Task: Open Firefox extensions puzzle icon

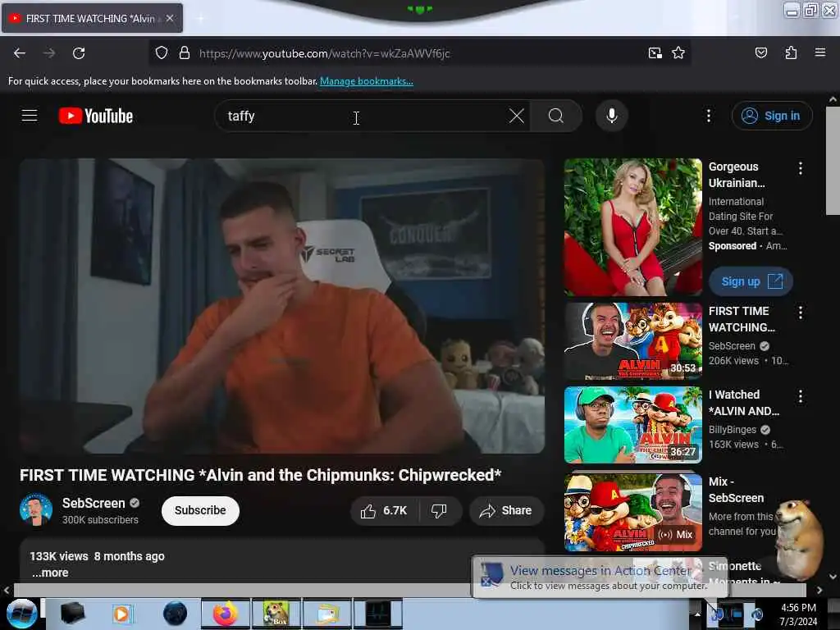Action: click(791, 52)
